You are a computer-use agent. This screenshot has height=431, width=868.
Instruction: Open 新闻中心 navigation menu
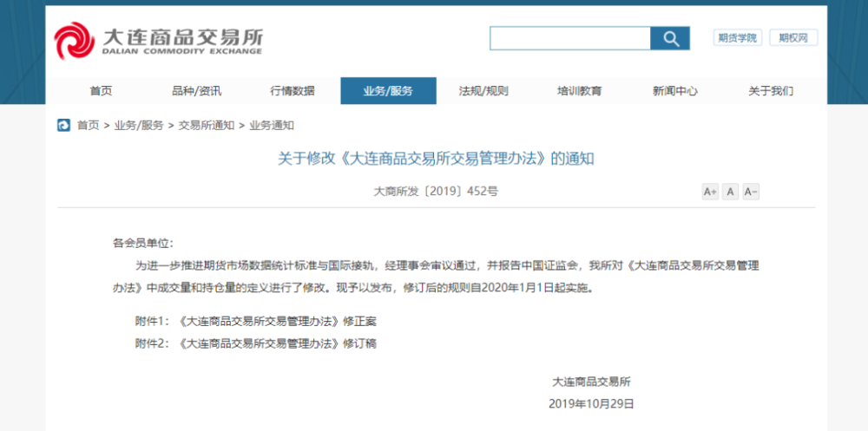tap(674, 91)
